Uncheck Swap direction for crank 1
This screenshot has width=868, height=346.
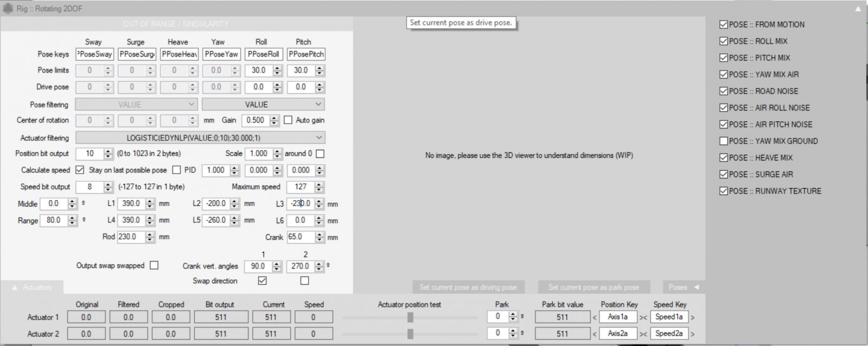tap(263, 280)
